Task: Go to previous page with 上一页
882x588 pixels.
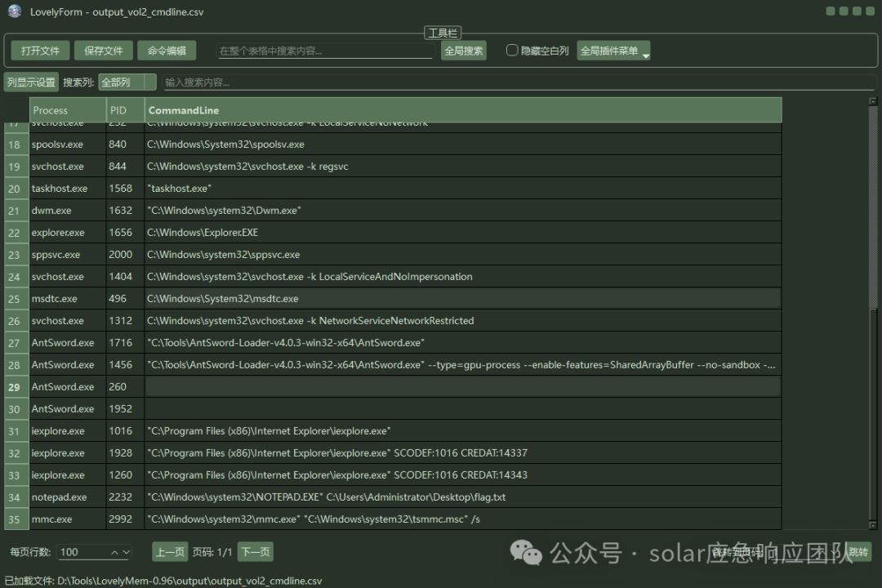Action: point(170,552)
